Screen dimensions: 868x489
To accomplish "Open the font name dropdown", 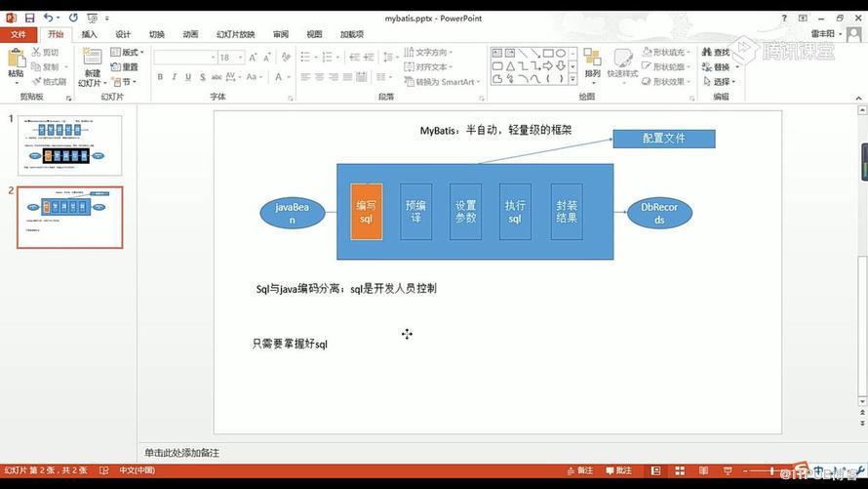I will tap(214, 58).
